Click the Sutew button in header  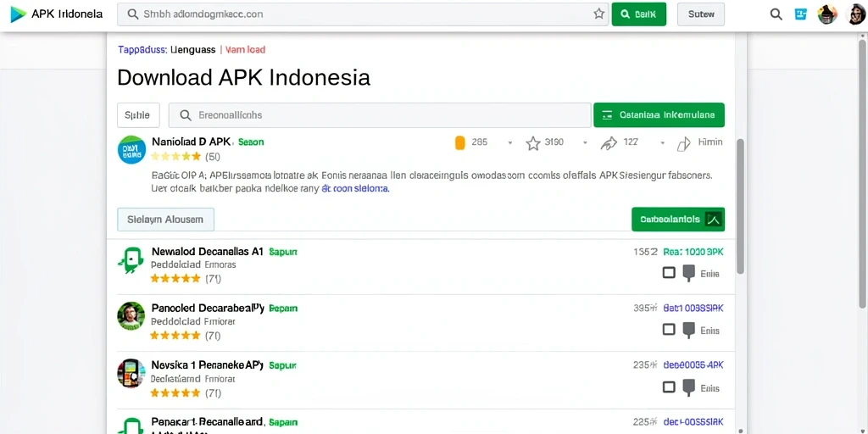click(x=701, y=14)
